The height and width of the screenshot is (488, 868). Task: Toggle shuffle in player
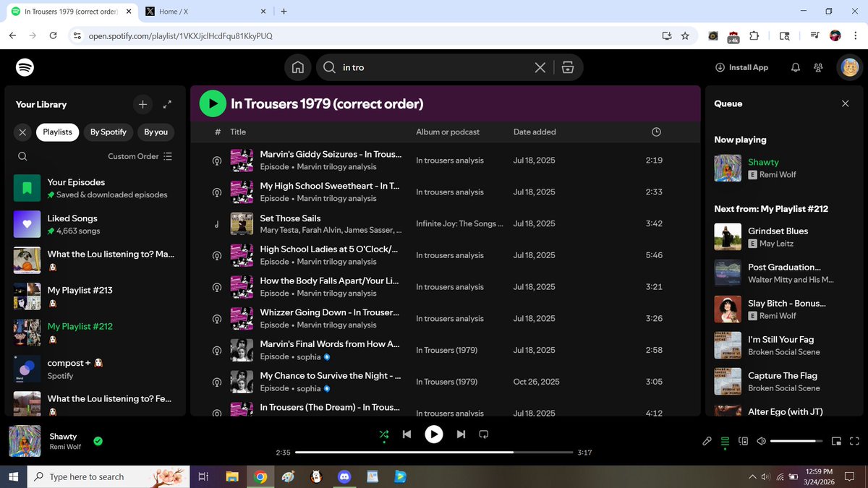384,435
